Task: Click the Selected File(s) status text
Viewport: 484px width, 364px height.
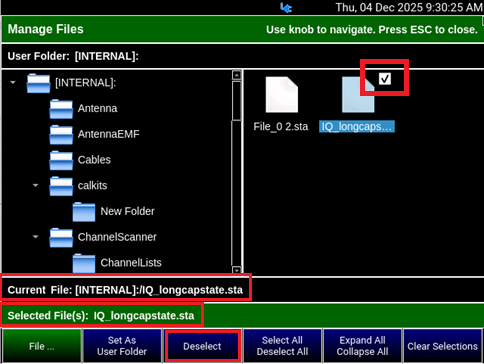Action: point(101,316)
